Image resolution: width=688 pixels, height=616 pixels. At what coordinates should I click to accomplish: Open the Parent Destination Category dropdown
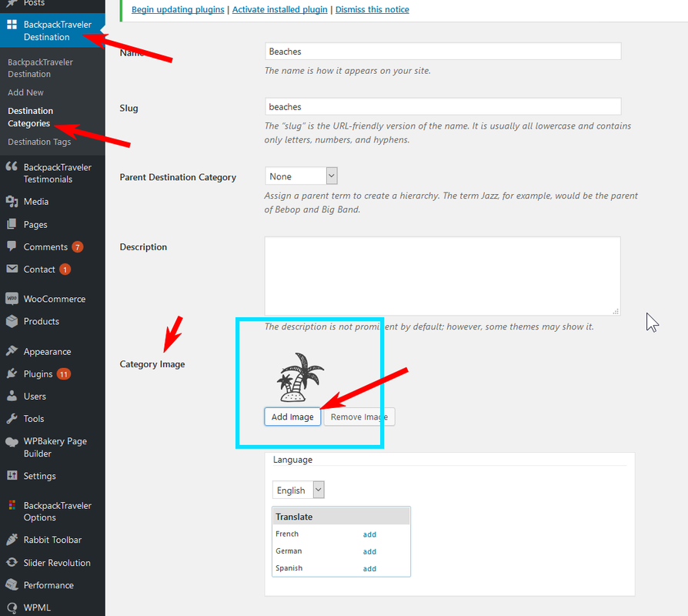coord(301,176)
